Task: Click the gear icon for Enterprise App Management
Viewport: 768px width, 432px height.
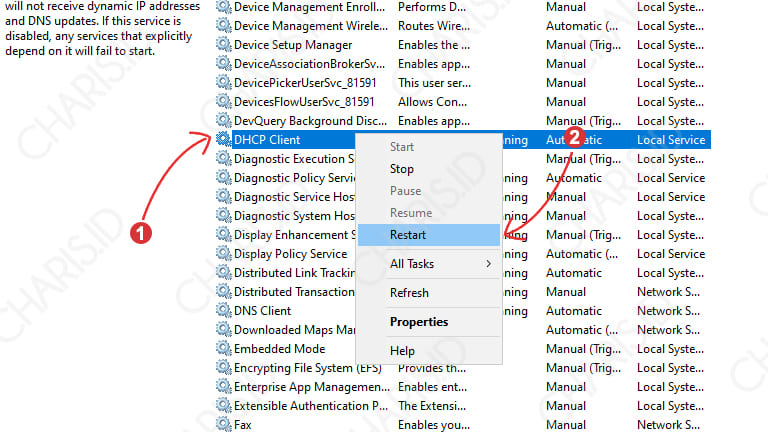Action: tap(224, 386)
